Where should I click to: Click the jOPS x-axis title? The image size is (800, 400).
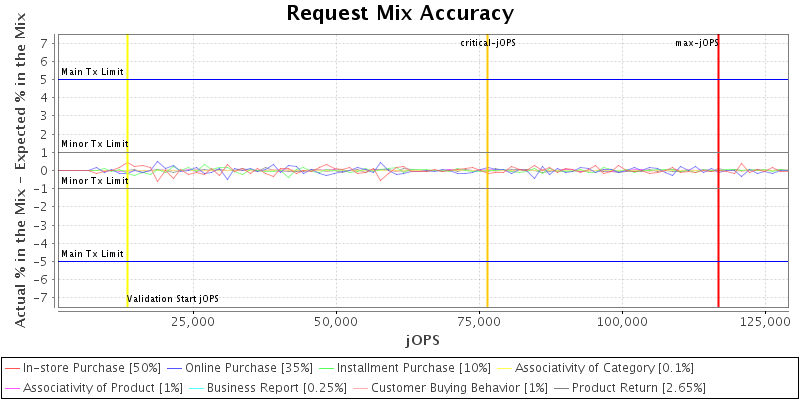(x=422, y=340)
